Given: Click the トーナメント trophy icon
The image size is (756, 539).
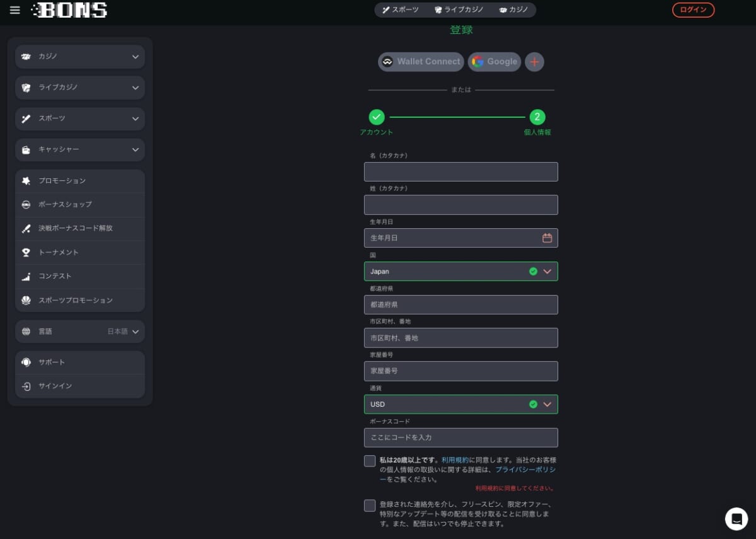Looking at the screenshot, I should pyautogui.click(x=26, y=252).
